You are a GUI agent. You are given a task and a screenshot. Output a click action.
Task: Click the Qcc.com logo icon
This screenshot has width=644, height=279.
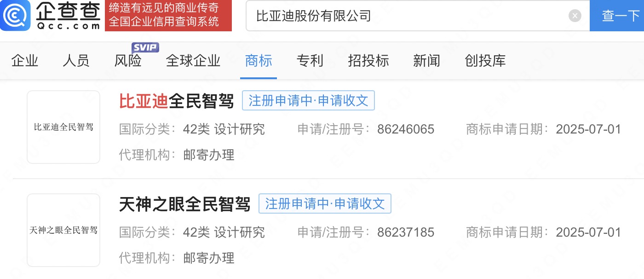point(15,15)
